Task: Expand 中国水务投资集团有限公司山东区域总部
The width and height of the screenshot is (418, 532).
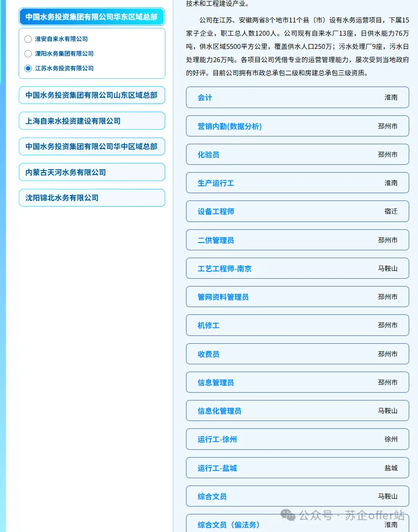Action: [92, 95]
